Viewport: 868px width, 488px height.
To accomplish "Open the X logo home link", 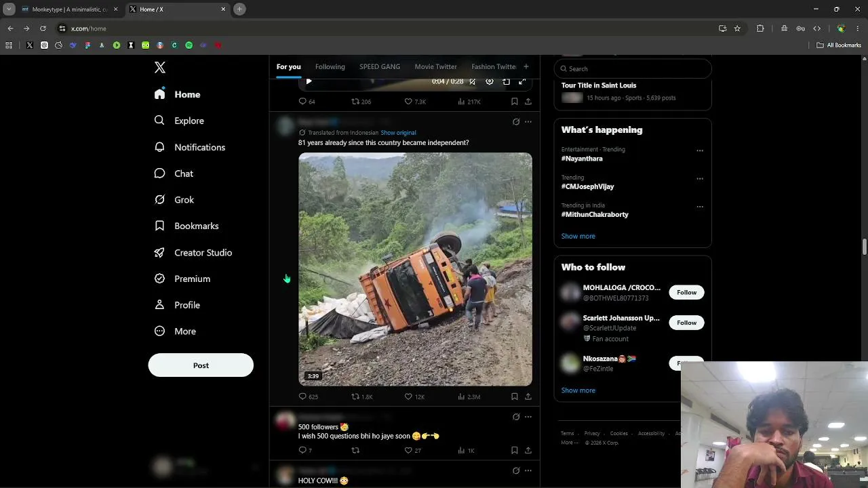I will click(x=160, y=67).
